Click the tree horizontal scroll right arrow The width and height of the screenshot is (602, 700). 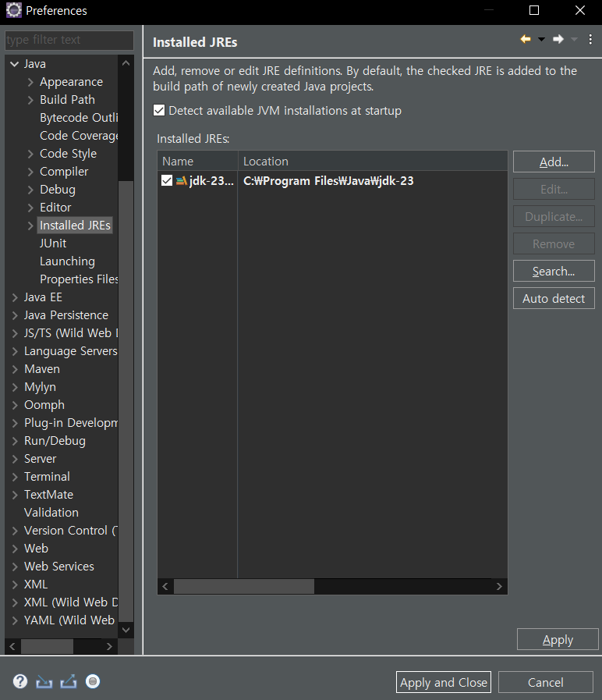tap(109, 646)
